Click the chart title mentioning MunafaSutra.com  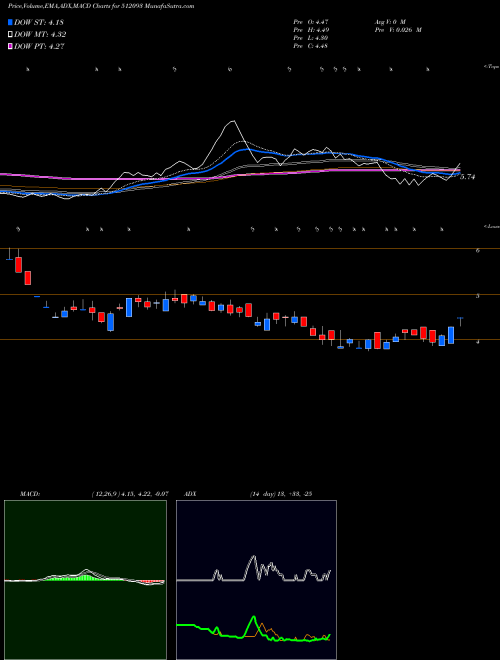pos(101,7)
